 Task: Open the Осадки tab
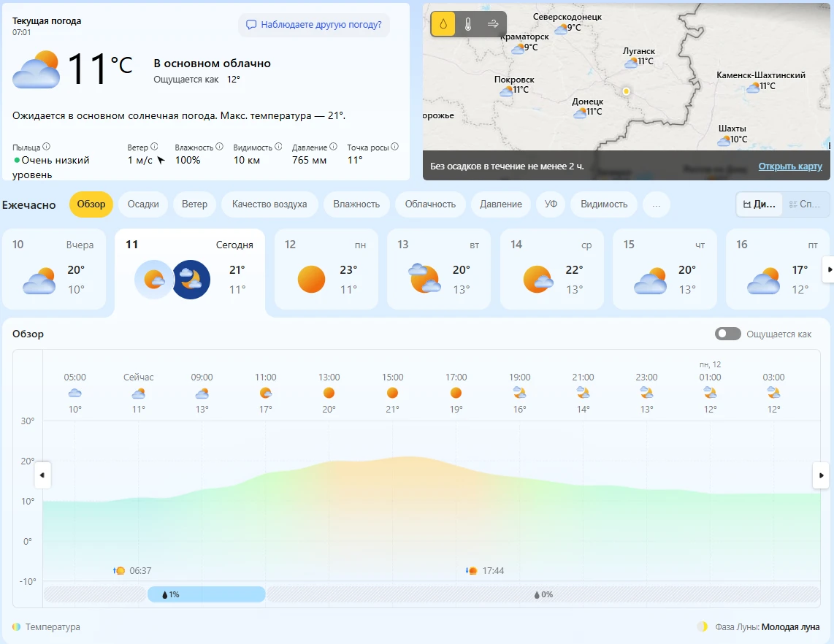click(143, 204)
